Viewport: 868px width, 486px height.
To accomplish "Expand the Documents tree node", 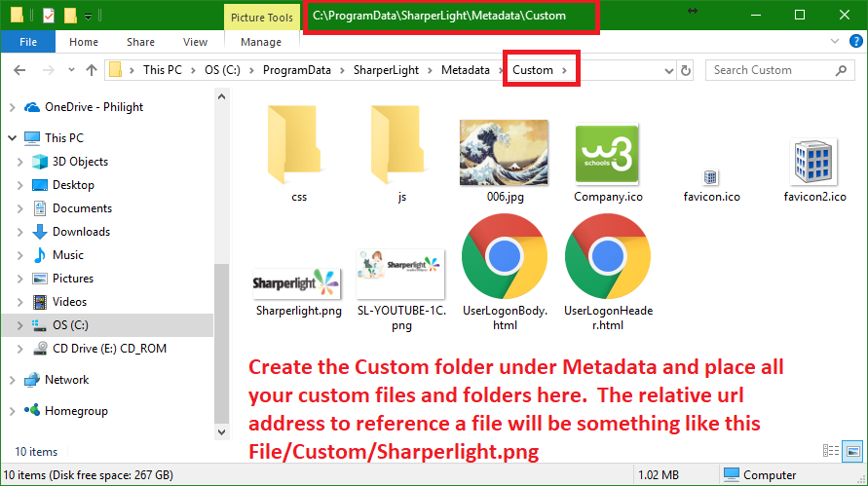I will pyautogui.click(x=19, y=208).
